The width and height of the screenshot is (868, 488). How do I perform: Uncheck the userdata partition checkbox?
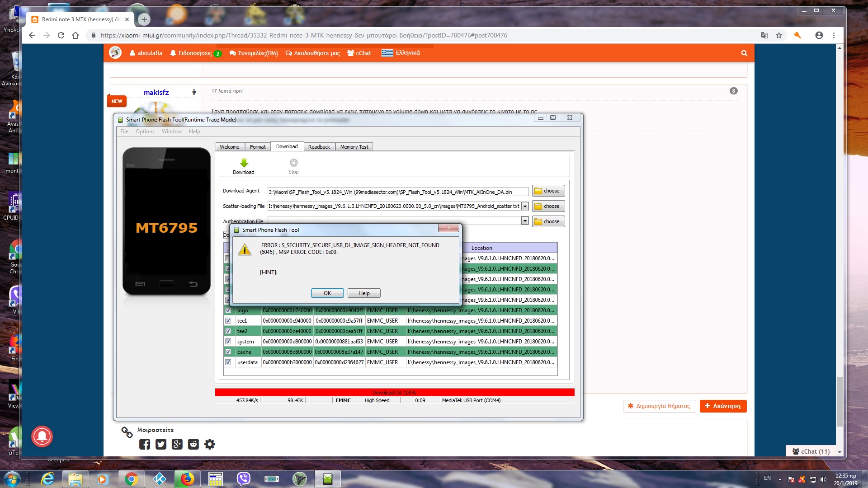(228, 362)
